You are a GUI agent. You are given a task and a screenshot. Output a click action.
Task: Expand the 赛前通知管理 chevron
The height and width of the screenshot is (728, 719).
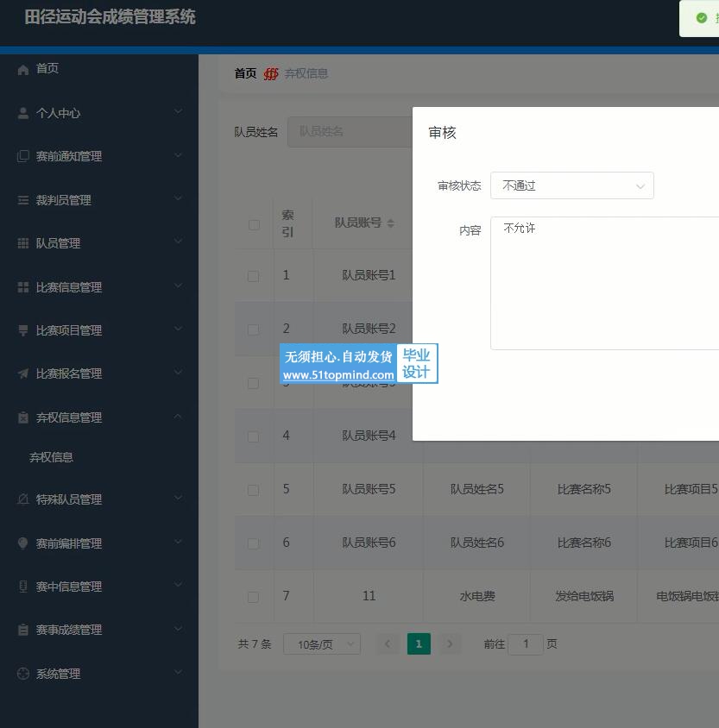pyautogui.click(x=178, y=155)
